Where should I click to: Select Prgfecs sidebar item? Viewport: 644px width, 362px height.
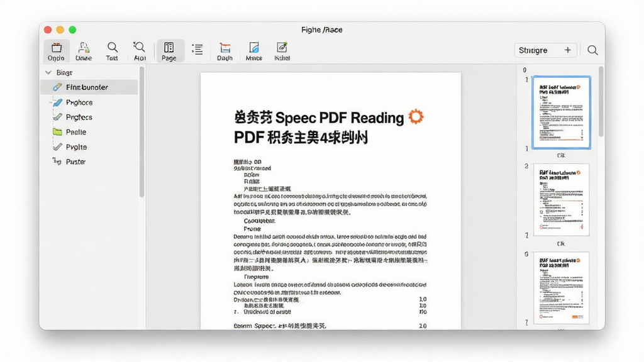[79, 117]
